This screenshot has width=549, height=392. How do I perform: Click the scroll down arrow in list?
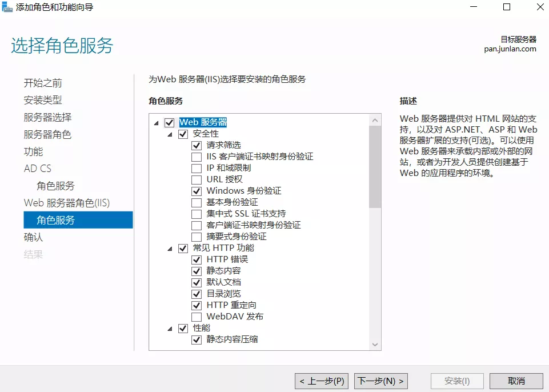(375, 345)
